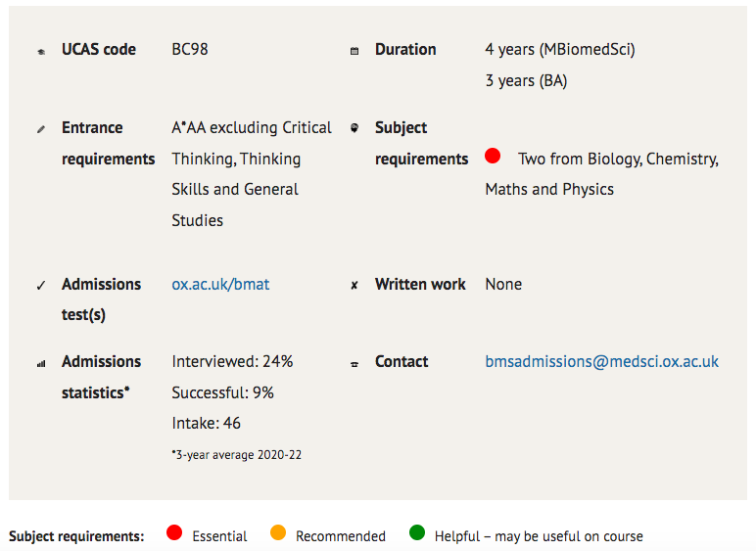Click the red Essential legend dot
This screenshot has height=551, width=756.
tap(174, 532)
